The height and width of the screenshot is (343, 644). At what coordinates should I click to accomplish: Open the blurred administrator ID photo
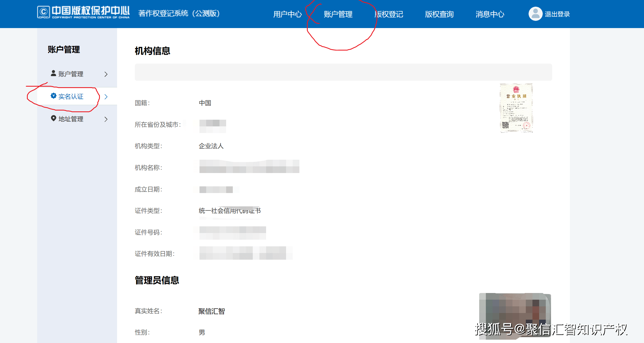pos(515,316)
